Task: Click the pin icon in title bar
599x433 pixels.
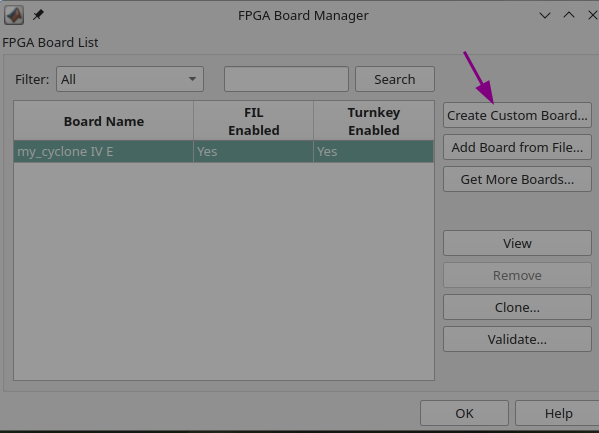Action: [38, 15]
